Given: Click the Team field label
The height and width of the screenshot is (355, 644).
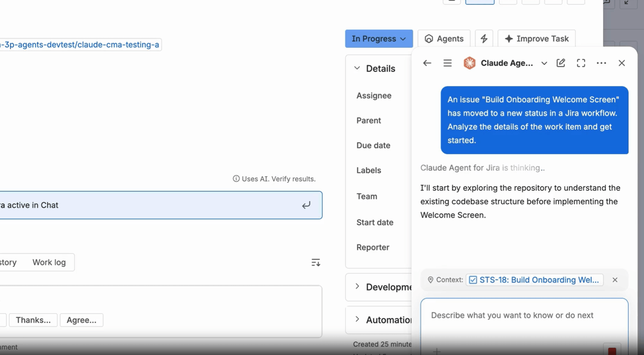Looking at the screenshot, I should click(x=367, y=196).
